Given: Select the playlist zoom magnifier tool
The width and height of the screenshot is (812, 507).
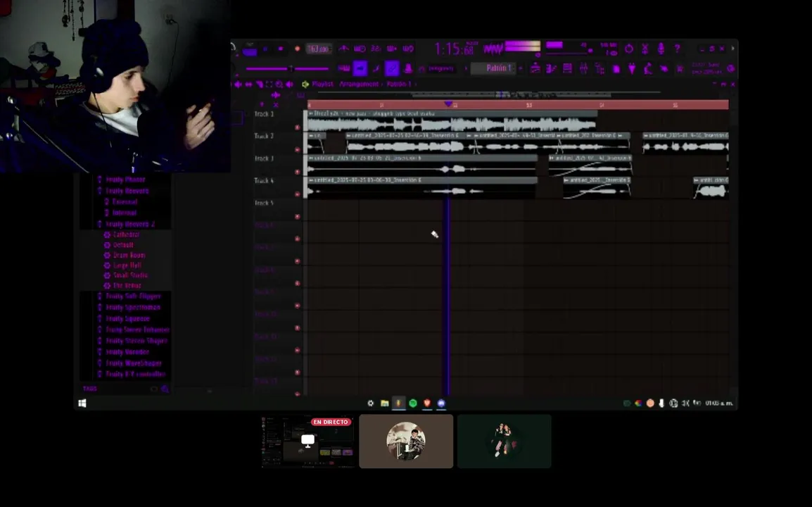Looking at the screenshot, I should pos(279,84).
